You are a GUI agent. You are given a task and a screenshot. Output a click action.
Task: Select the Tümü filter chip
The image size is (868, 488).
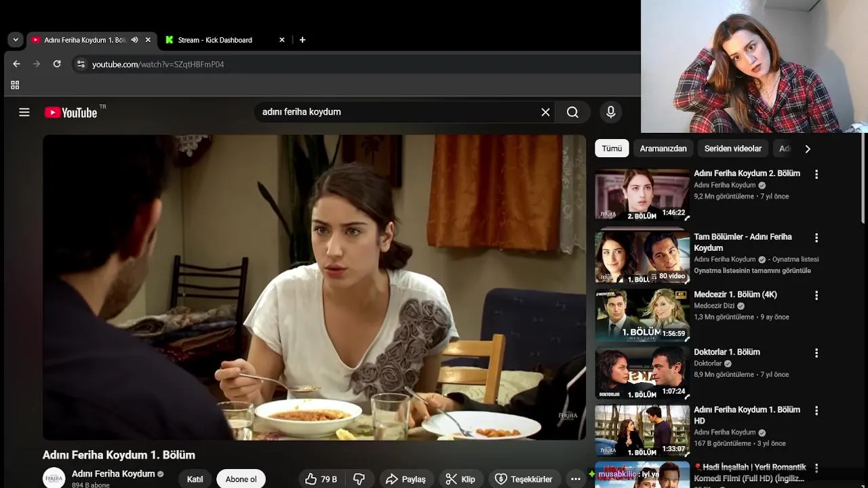[x=612, y=148]
